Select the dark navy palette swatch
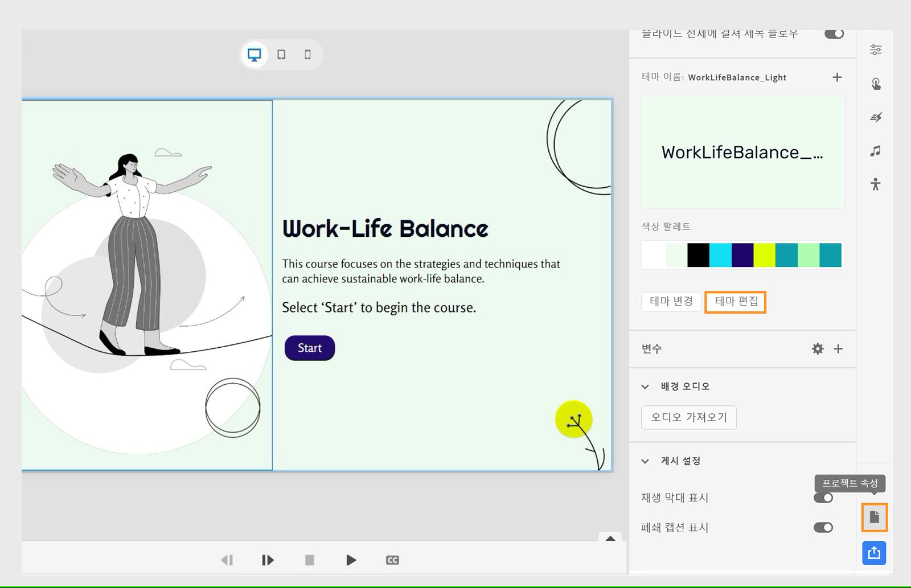Viewport: 911px width, 588px height. click(x=742, y=255)
